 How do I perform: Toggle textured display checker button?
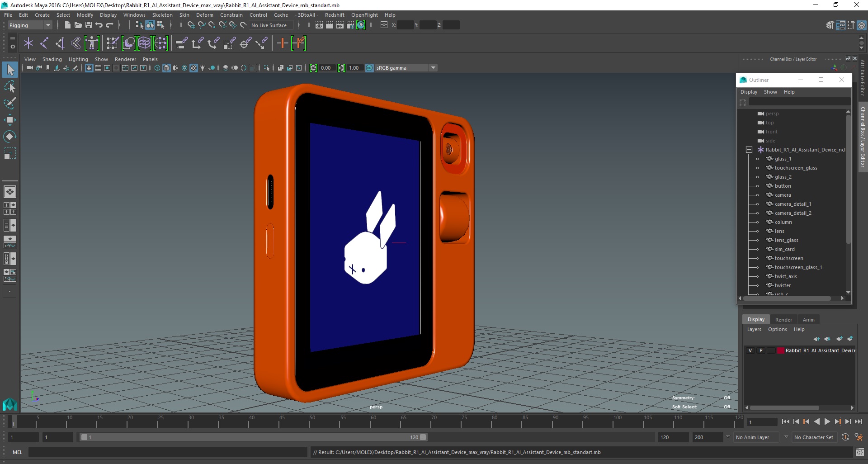coord(193,68)
